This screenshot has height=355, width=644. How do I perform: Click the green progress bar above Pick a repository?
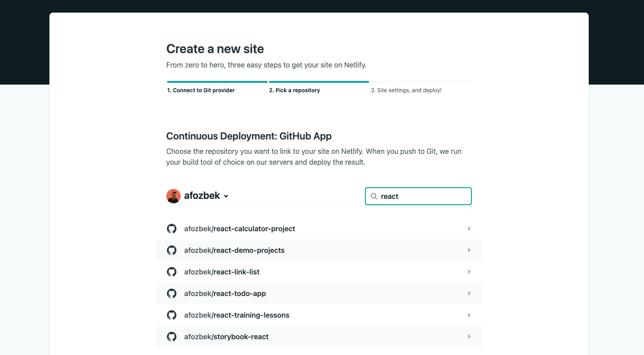pos(319,82)
